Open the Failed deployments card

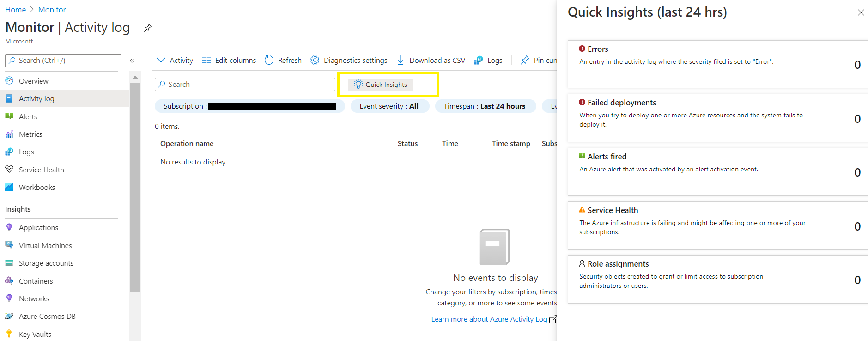click(717, 118)
